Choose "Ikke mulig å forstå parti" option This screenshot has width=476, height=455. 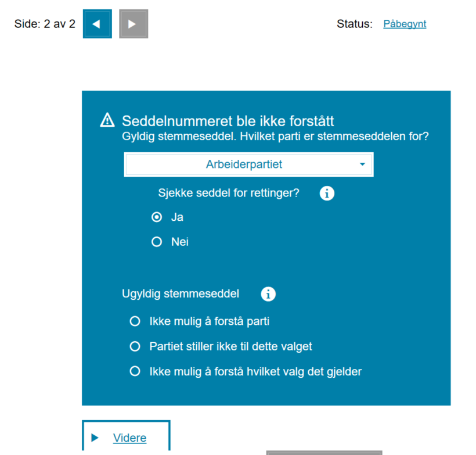coord(135,321)
